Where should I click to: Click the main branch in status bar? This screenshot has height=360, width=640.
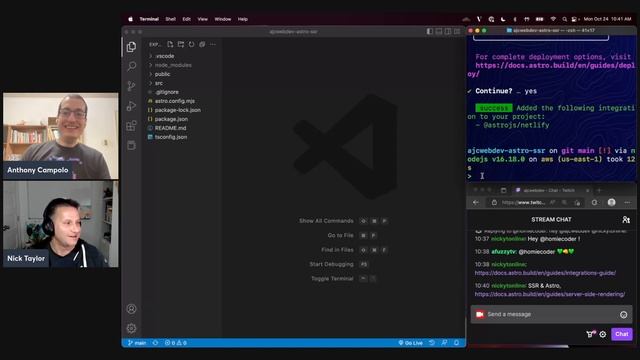coord(137,343)
